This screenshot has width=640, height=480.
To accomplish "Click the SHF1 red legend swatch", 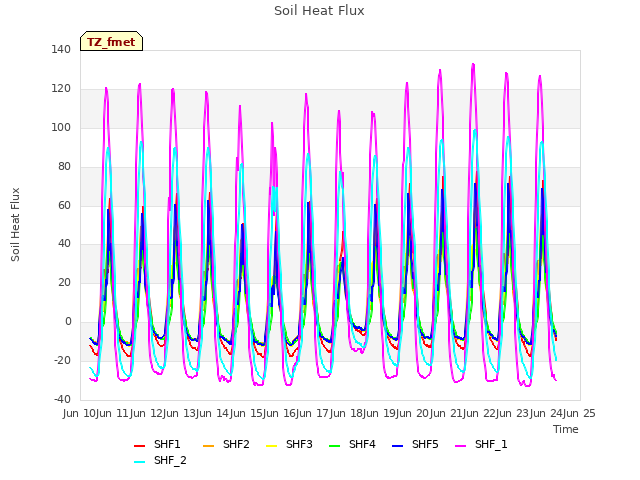I will click(x=139, y=446).
